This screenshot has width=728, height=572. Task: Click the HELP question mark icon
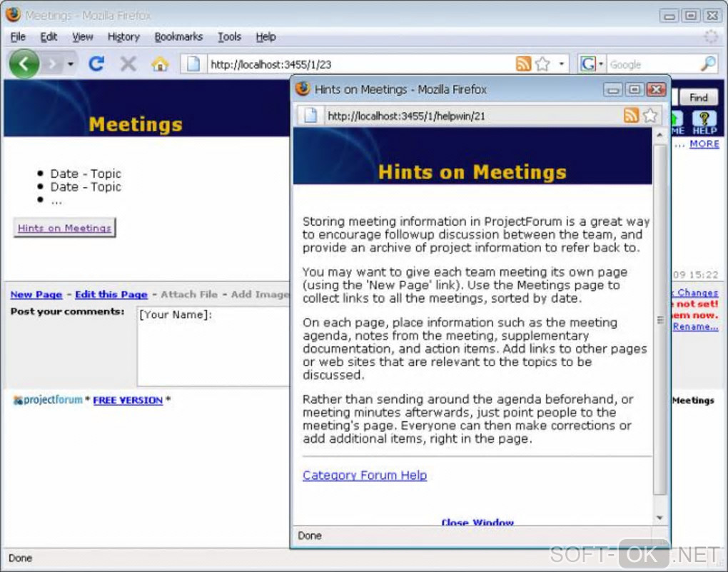(x=704, y=123)
